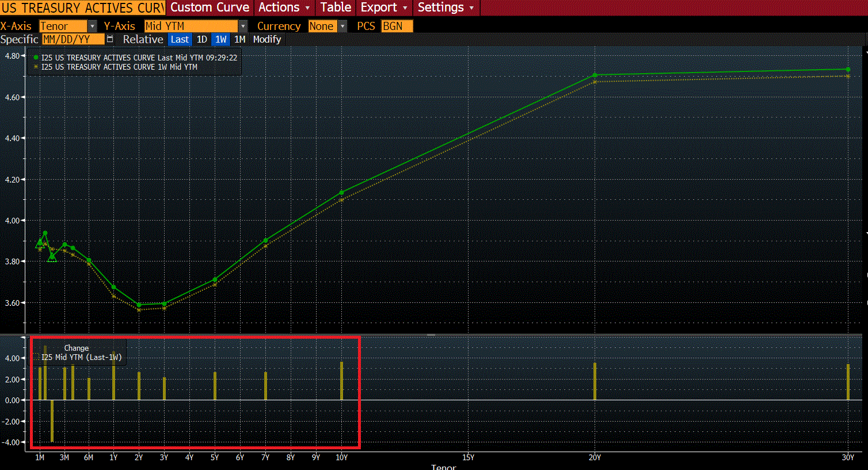Click the Custom Curve button
Image resolution: width=868 pixels, height=470 pixels.
coord(210,7)
